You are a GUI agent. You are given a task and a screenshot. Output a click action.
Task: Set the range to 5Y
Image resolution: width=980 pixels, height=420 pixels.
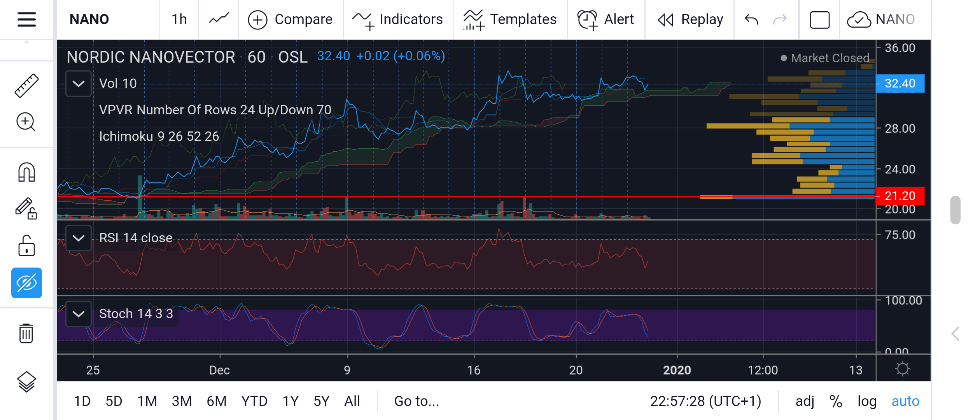322,401
